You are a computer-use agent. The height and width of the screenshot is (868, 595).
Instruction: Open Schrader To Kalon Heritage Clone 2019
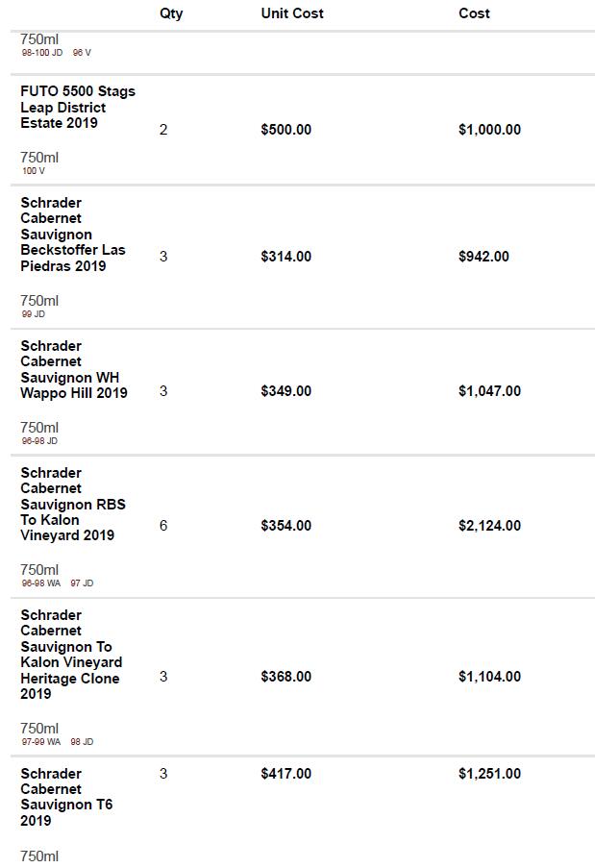(71, 655)
